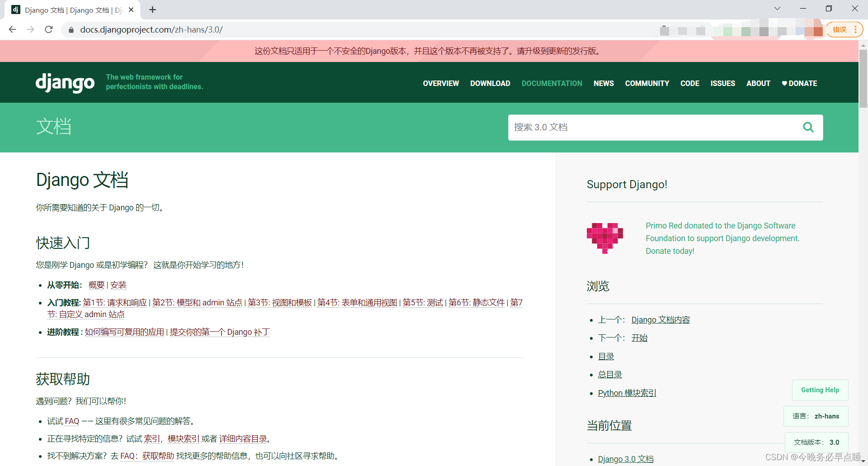Screen dimensions: 868x466
Task: Open the 如何编写可复用的应用 link
Action: click(x=124, y=332)
